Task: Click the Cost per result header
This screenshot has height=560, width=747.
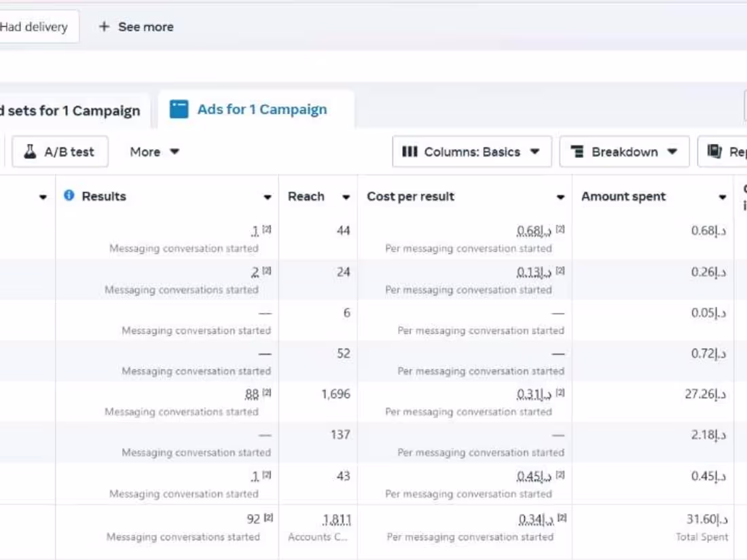Action: coord(410,197)
